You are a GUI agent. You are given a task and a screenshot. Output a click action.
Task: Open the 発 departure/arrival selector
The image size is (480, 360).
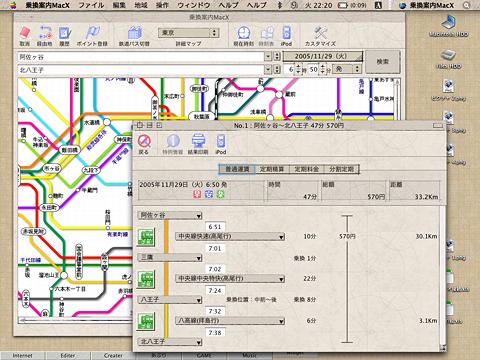(347, 69)
